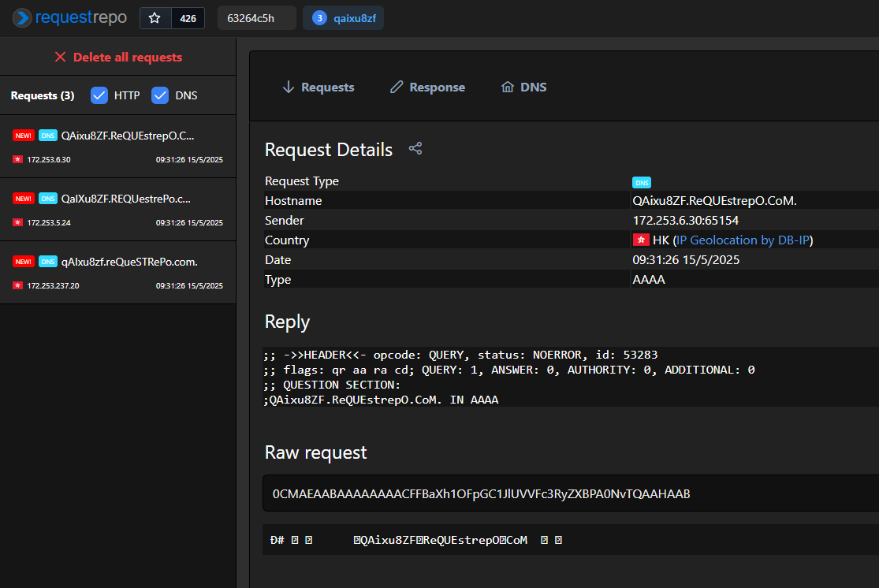Click the star icon button
Image resolution: width=879 pixels, height=588 pixels.
155,18
